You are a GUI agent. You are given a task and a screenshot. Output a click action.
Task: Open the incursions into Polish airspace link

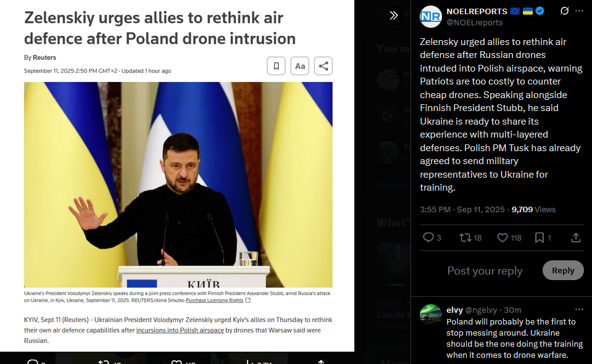(180, 330)
